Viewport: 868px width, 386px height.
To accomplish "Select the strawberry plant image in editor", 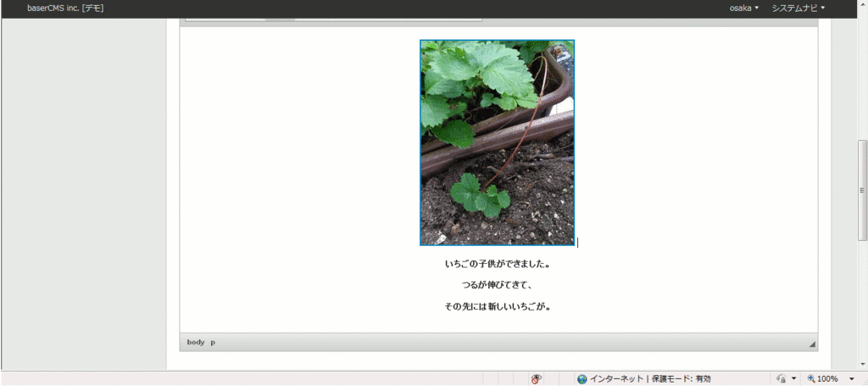I will pyautogui.click(x=497, y=143).
